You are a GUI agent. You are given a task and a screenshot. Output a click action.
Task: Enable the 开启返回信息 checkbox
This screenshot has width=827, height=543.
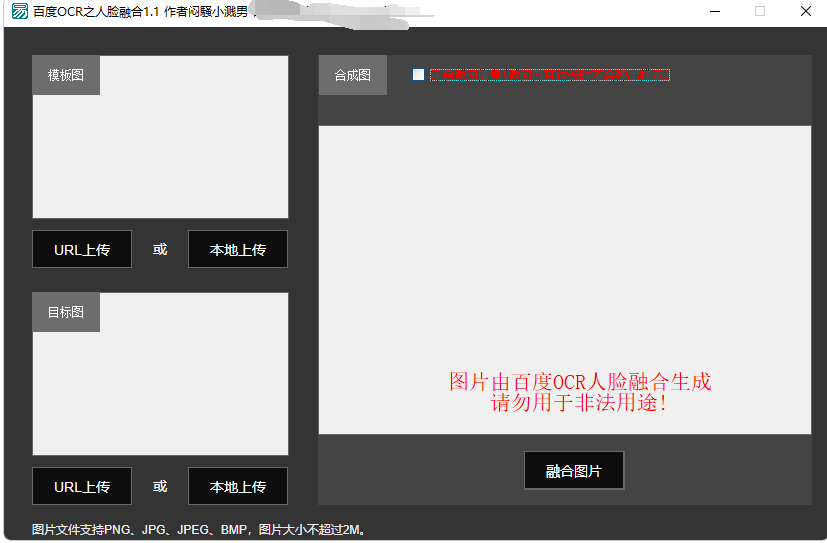(x=418, y=75)
